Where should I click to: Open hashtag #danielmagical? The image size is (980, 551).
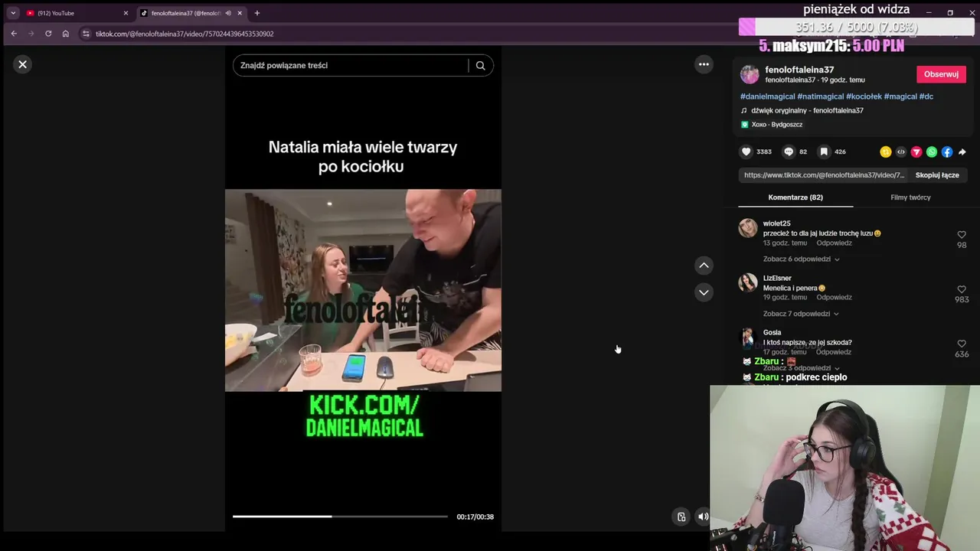767,96
